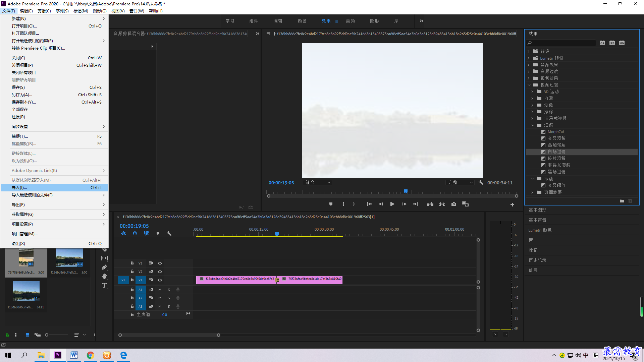Viewport: 644px width, 362px height.
Task: Collapse the 视频过渡 folder
Action: coord(529,85)
